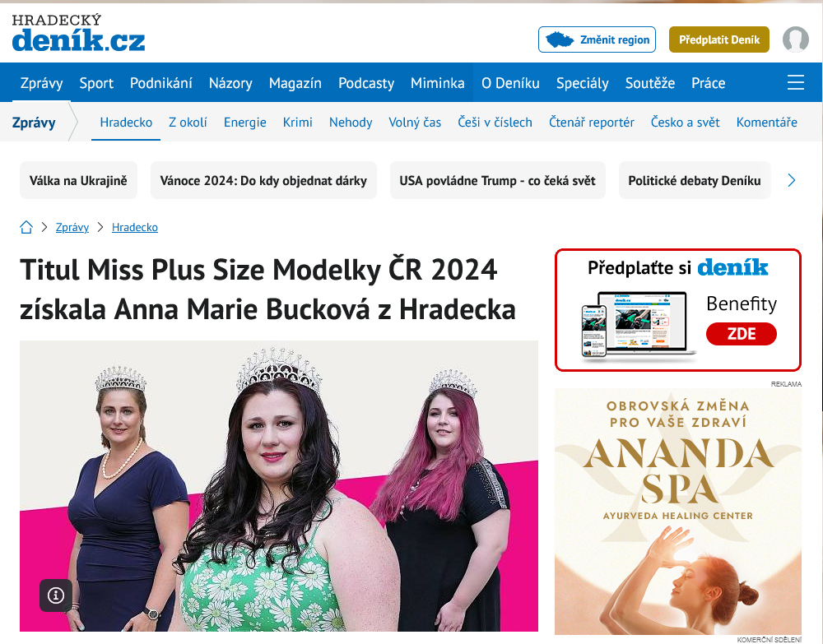Viewport: 823px width, 644px height.
Task: Click Předplatit Deník gold button
Action: [719, 39]
